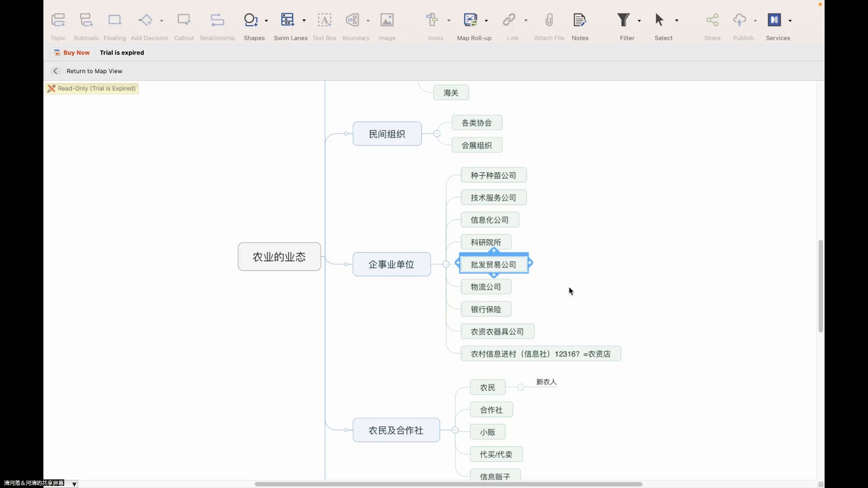Select the 农村信息进村 12316 subtopic
The height and width of the screenshot is (488, 868).
point(541,354)
